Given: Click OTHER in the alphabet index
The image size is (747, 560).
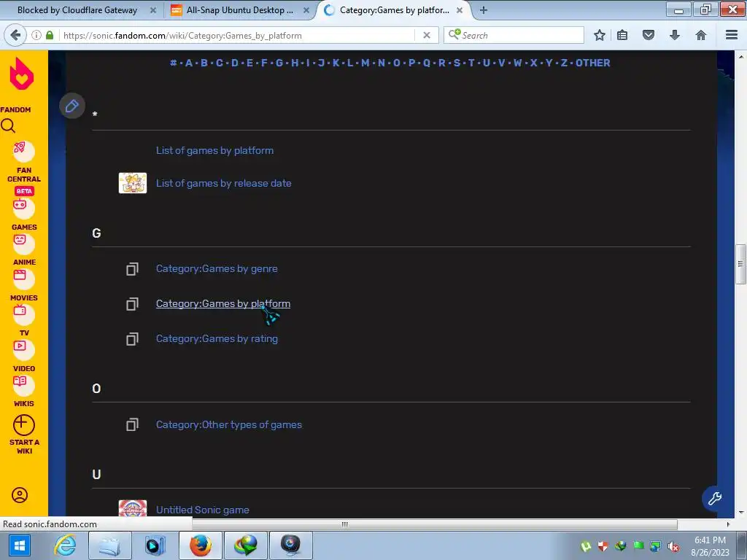Looking at the screenshot, I should pos(592,63).
